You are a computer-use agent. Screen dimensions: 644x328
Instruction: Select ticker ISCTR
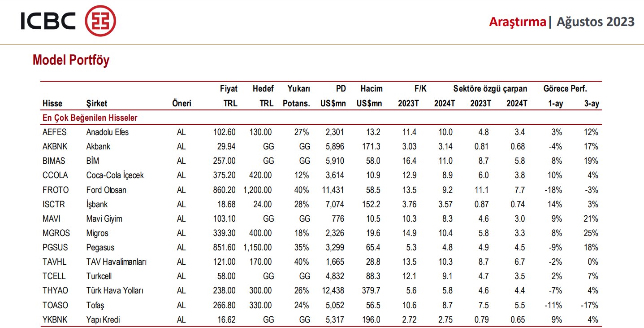coord(54,204)
